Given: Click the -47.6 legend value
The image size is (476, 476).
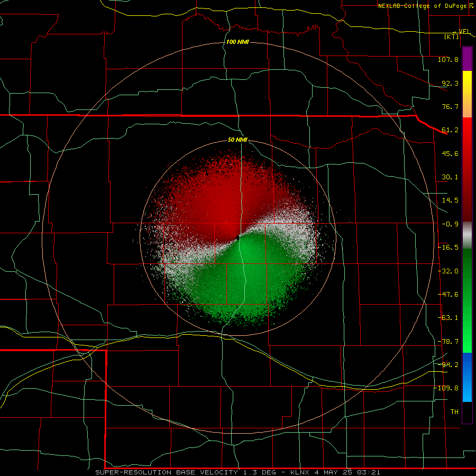Looking at the screenshot, I should click(448, 295).
